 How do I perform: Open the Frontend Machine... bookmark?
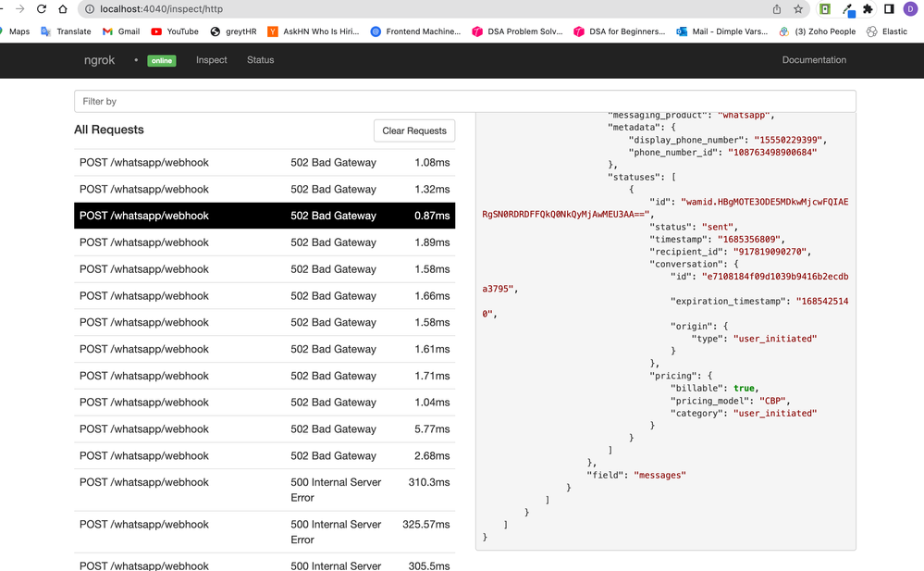coord(415,31)
